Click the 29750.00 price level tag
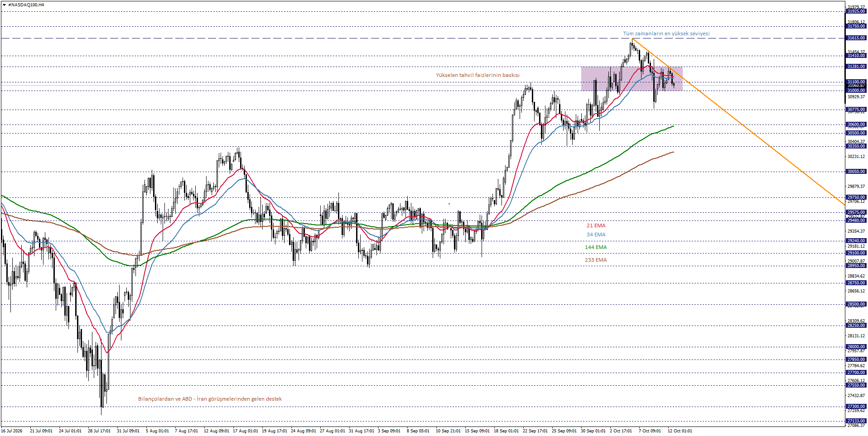 tap(856, 197)
